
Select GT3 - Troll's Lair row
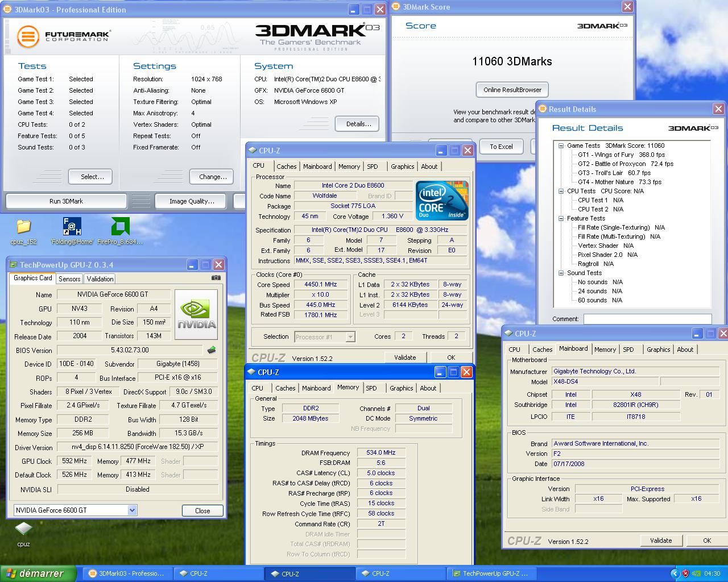click(x=614, y=173)
